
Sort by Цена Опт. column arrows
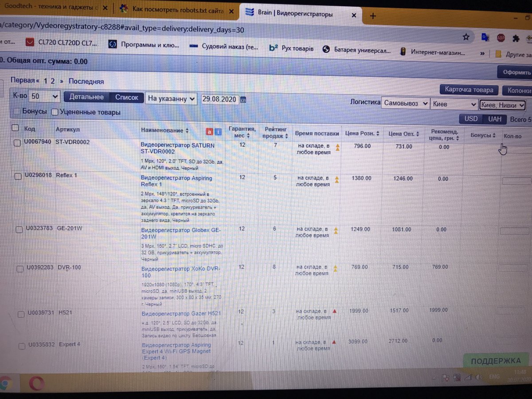(x=418, y=134)
